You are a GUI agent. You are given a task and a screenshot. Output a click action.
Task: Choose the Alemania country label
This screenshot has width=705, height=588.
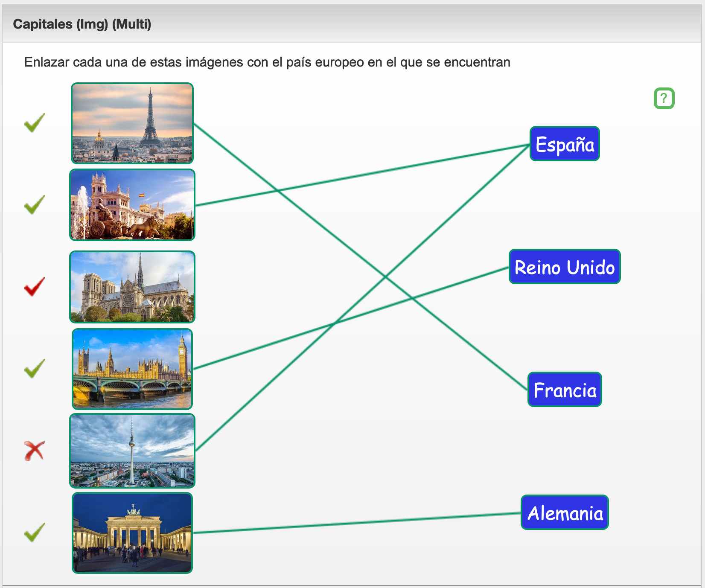pyautogui.click(x=564, y=512)
